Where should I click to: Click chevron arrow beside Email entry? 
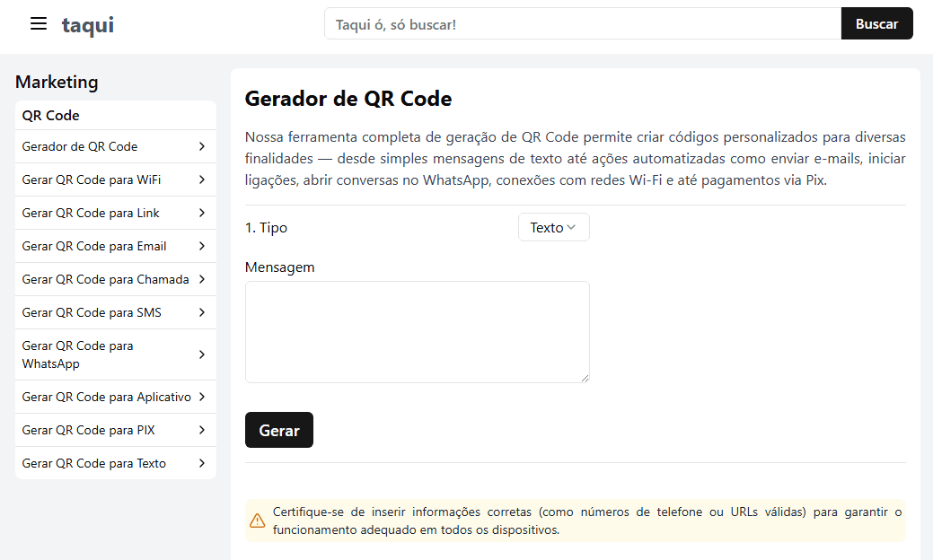tap(202, 246)
